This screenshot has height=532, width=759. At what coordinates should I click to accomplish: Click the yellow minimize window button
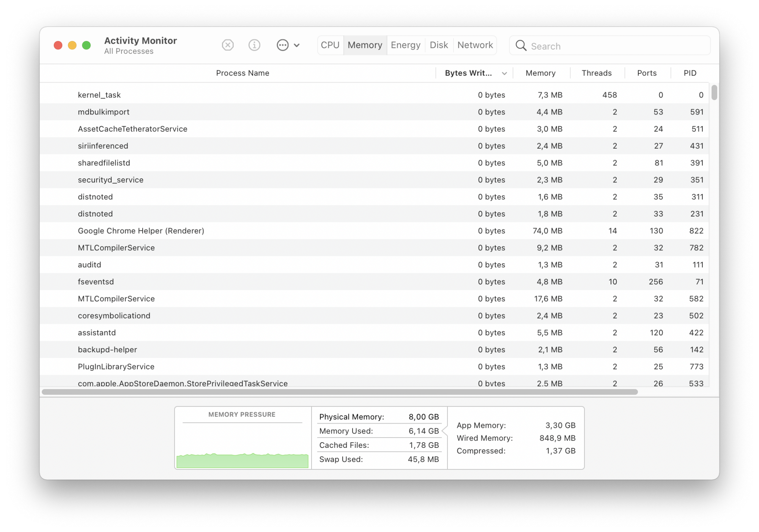point(72,46)
